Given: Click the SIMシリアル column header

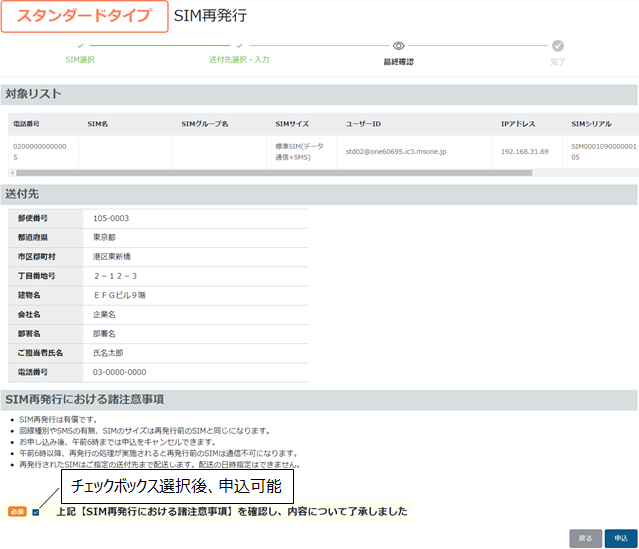Looking at the screenshot, I should [591, 124].
